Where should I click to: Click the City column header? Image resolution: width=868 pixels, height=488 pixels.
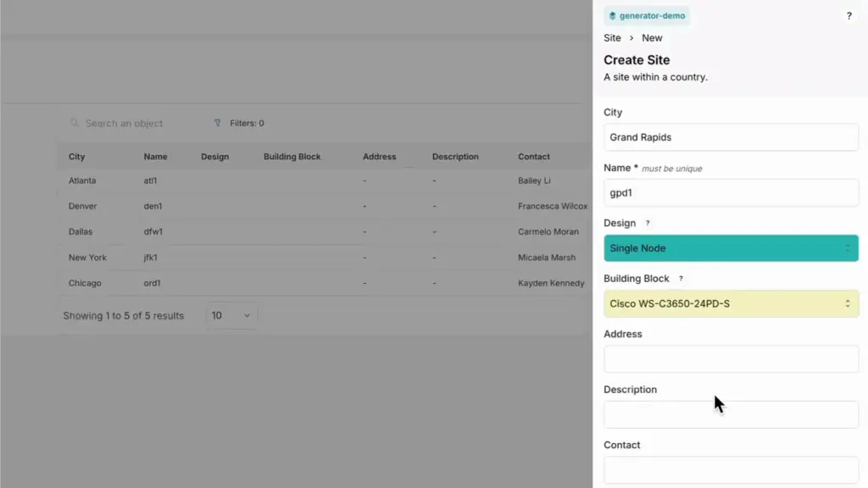point(76,157)
